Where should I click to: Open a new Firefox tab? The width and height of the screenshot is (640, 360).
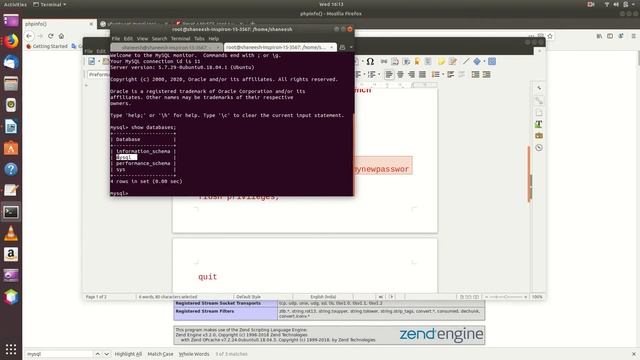pyautogui.click(x=252, y=24)
